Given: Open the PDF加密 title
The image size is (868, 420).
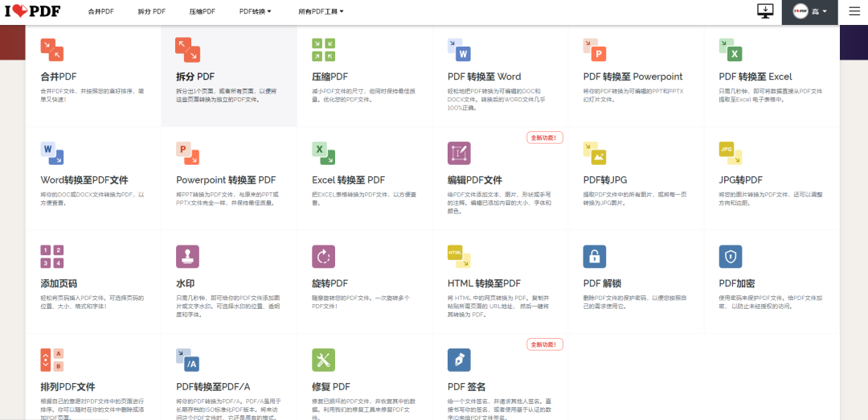Looking at the screenshot, I should pyautogui.click(x=737, y=283).
